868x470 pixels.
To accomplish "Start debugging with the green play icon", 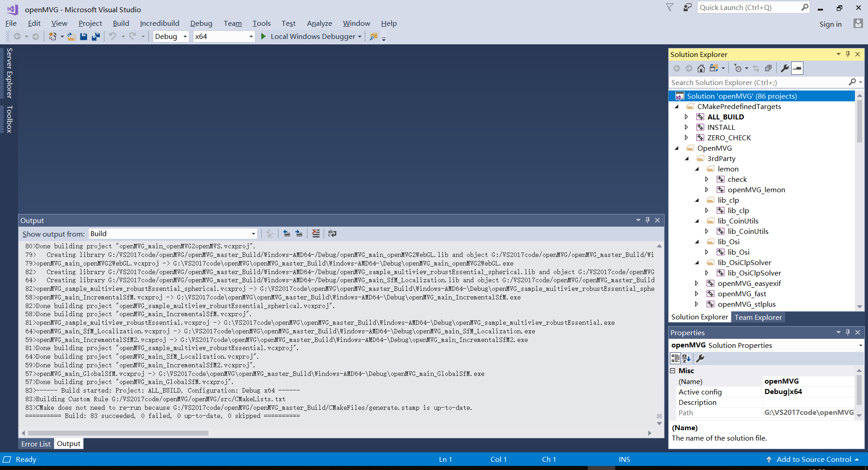I will [264, 36].
